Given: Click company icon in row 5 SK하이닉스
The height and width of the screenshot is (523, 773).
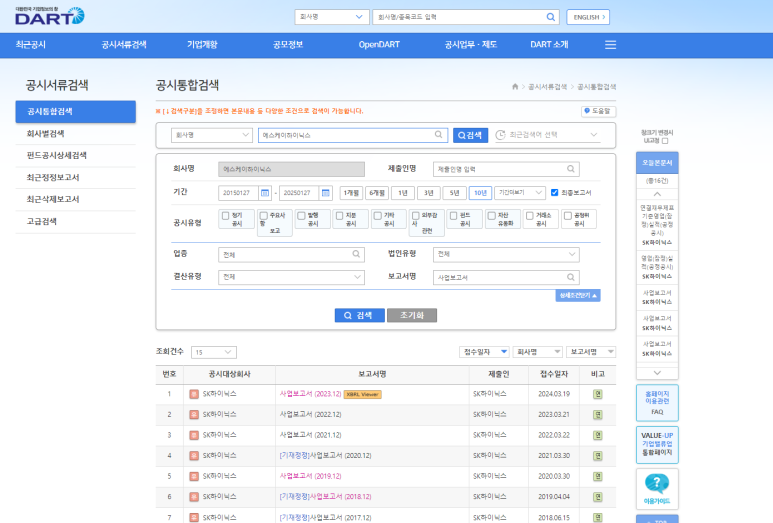Looking at the screenshot, I should 194,476.
